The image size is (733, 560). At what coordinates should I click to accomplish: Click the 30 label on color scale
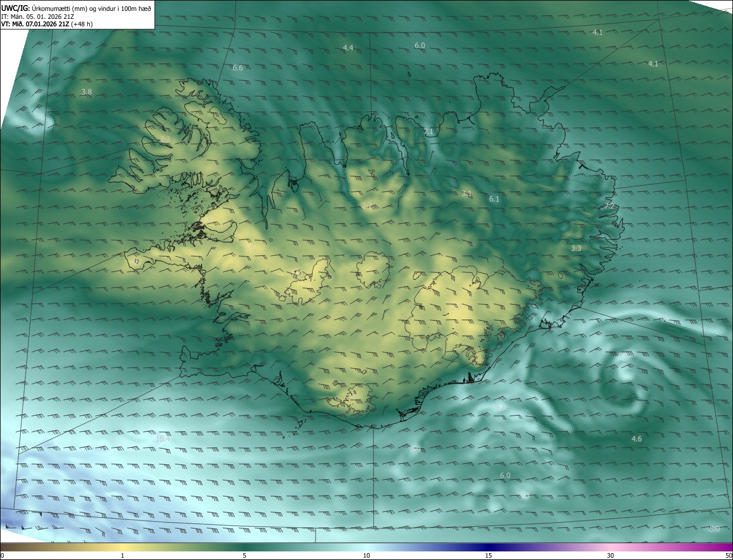click(610, 555)
